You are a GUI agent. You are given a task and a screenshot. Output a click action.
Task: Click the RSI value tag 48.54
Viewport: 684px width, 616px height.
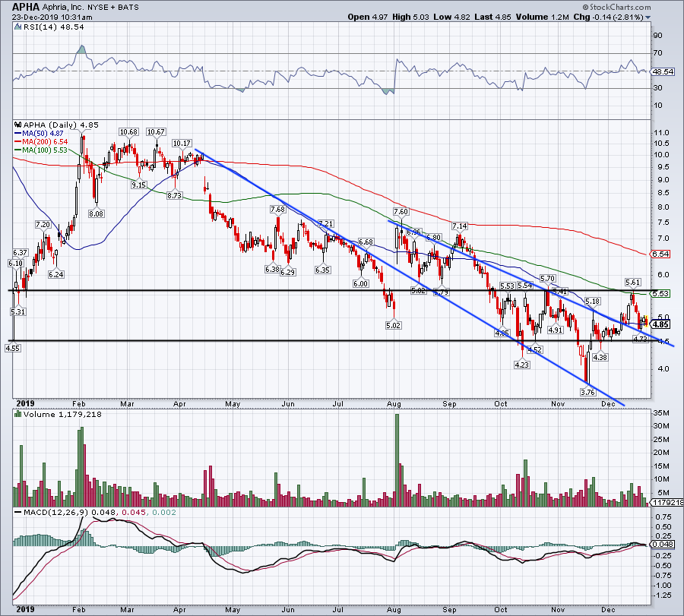coord(662,71)
